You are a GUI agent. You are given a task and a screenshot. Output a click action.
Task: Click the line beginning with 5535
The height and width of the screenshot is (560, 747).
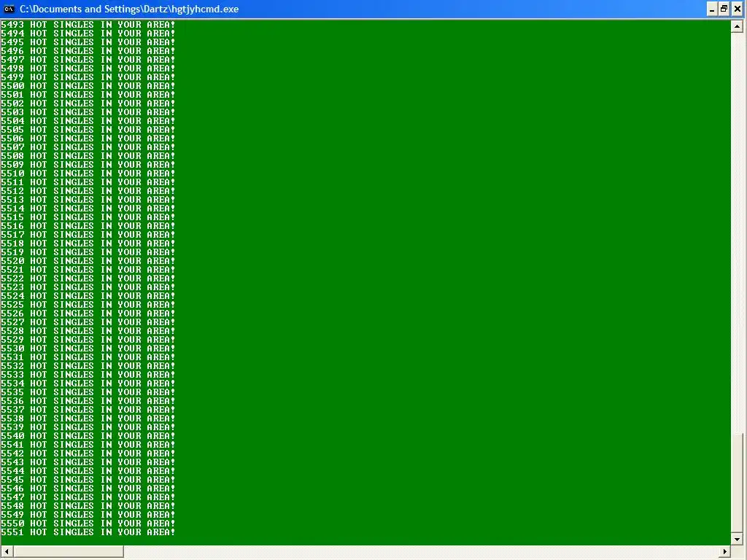[88, 392]
